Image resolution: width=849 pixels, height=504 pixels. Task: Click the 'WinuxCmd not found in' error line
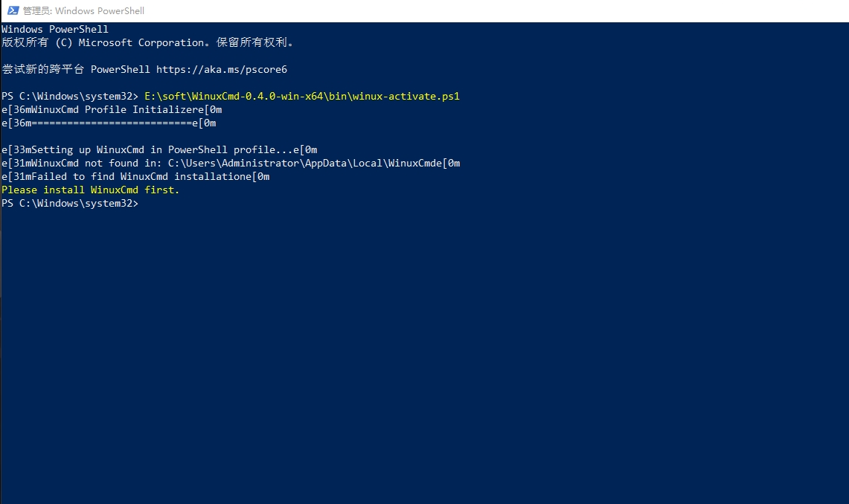point(231,164)
